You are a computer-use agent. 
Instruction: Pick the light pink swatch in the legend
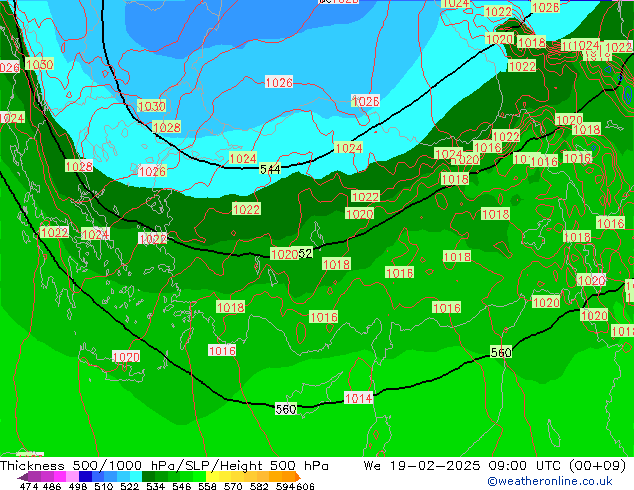(72, 476)
